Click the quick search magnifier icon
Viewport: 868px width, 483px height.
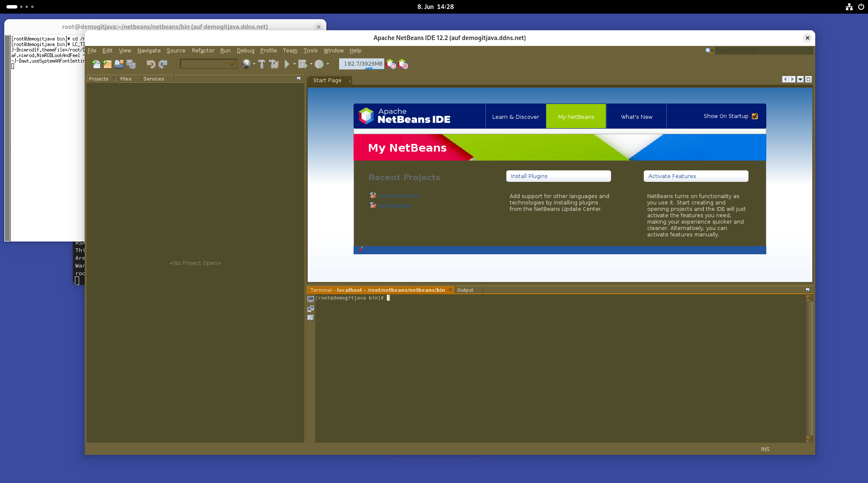click(x=708, y=51)
